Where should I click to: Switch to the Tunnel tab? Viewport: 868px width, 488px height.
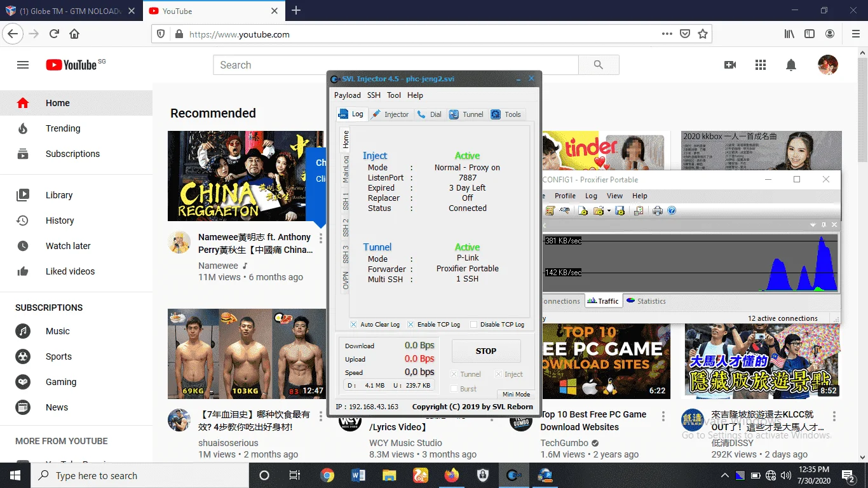point(466,114)
